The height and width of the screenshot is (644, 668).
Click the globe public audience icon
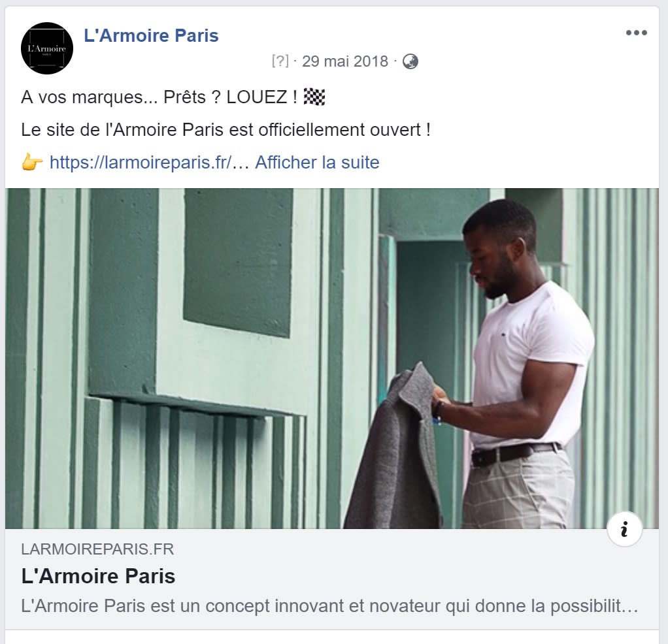pos(410,61)
